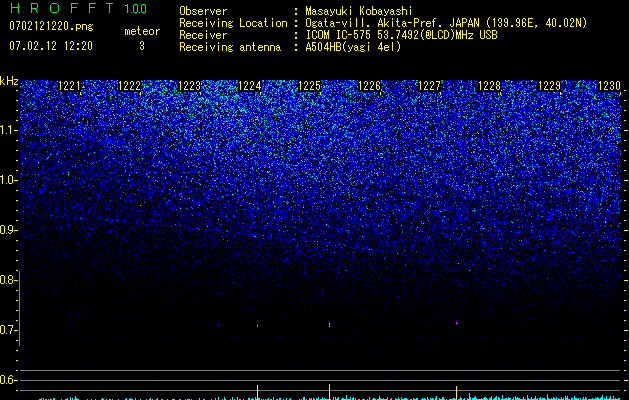
Task: Click the meteor echo spot after 1224
Action: click(258, 326)
